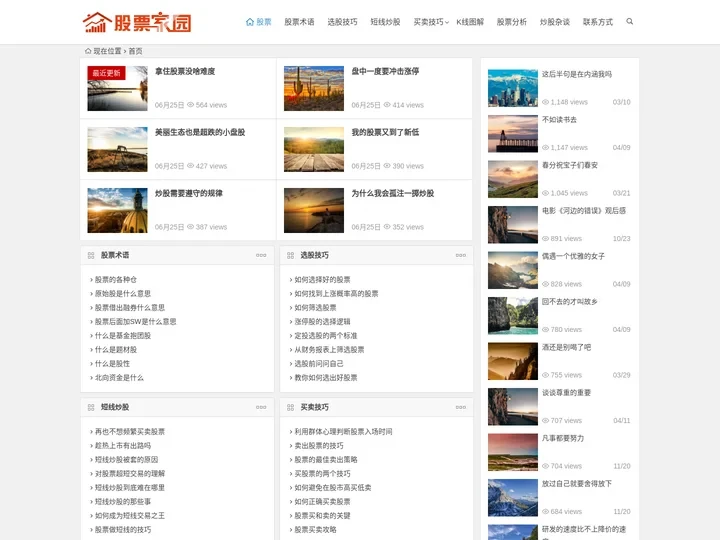Open list item 北向资金是什么
The height and width of the screenshot is (540, 720).
(x=119, y=377)
